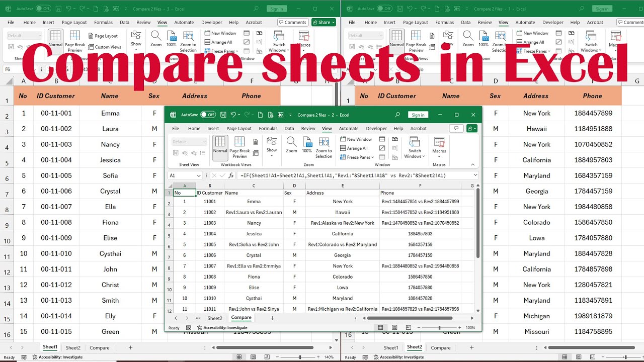Toggle AutoSave switch in the right background window

pos(385,9)
